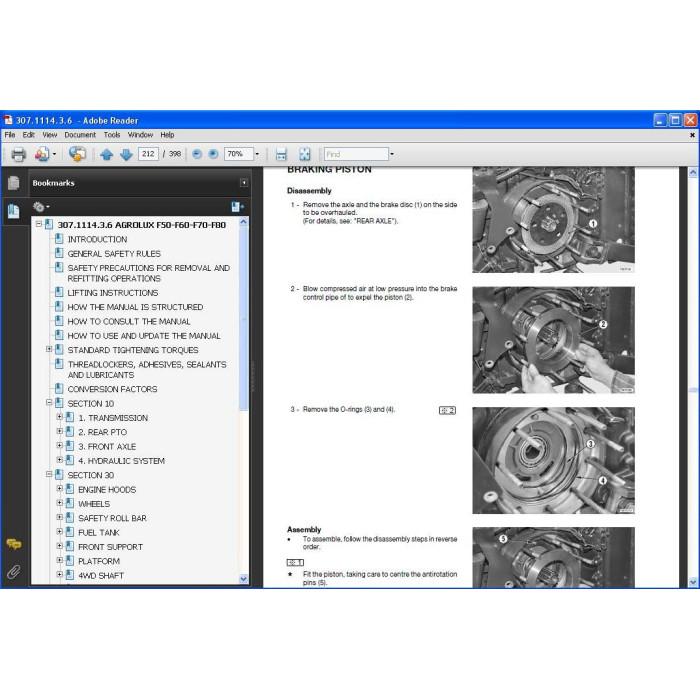
Task: Open the Attachments paperclip panel
Action: pos(13,572)
